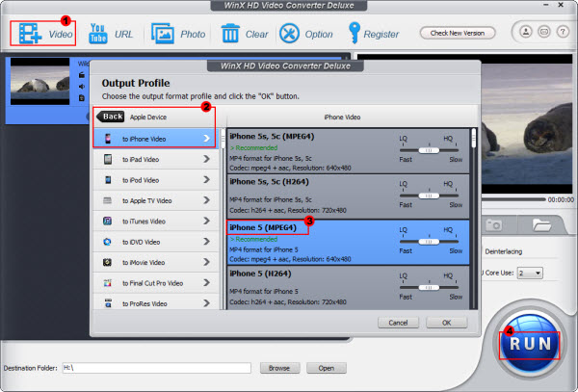
Task: Click the preview playback progress bar
Action: pyautogui.click(x=513, y=199)
